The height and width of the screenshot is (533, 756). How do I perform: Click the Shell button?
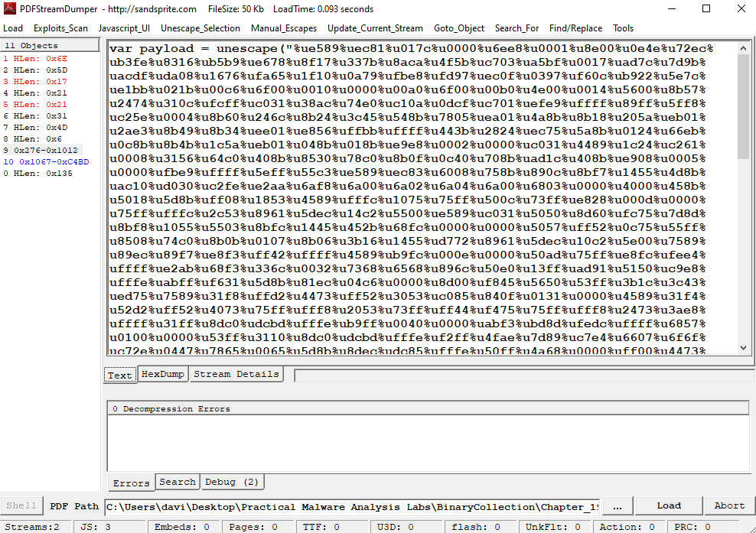point(21,505)
